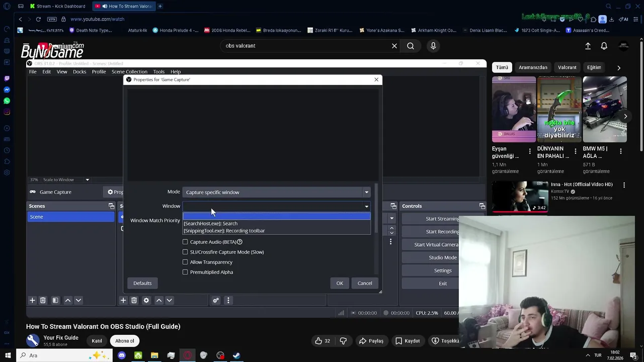Delete source with Sources trash icon
644x362 pixels.
[134, 300]
